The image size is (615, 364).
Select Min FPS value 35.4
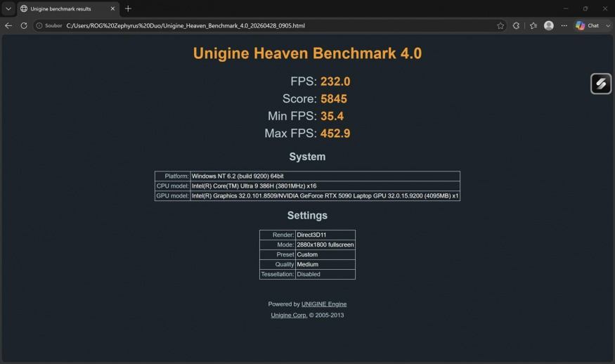[x=332, y=116]
